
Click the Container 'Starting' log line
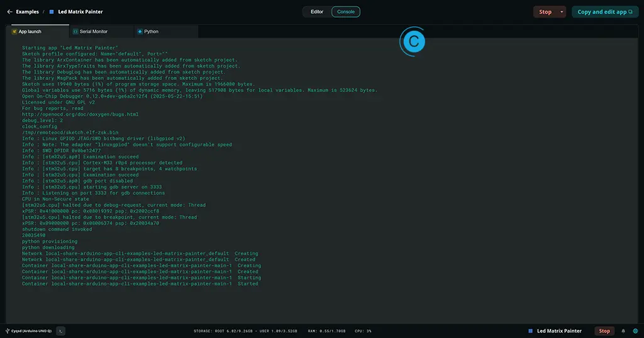point(142,278)
